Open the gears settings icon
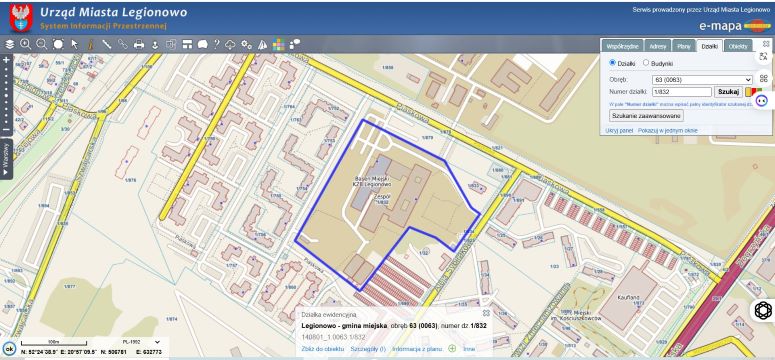This screenshot has width=775, height=360. tap(247, 45)
